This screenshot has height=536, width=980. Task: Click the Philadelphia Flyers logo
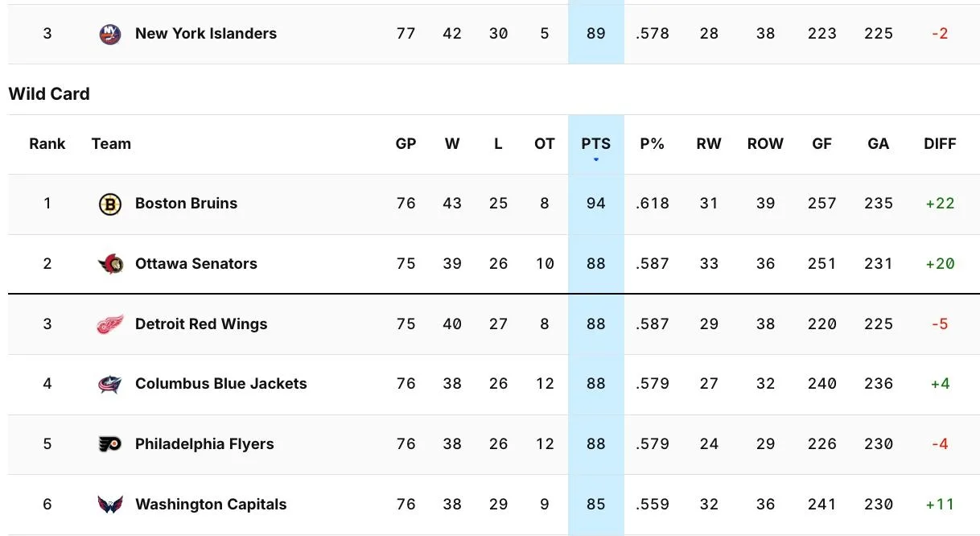click(x=110, y=444)
